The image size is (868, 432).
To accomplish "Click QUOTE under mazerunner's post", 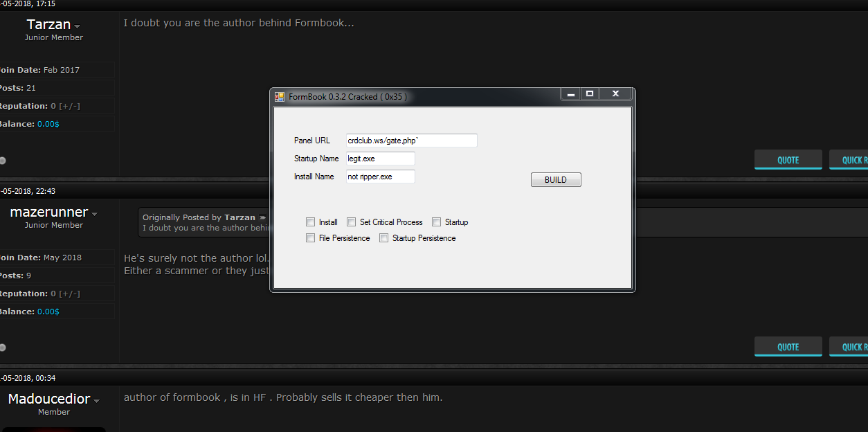I will 788,347.
